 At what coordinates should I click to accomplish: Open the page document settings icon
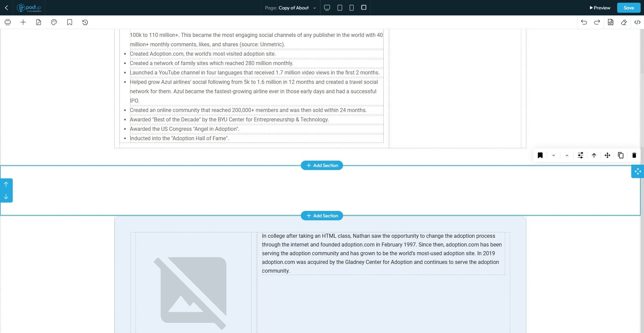(39, 22)
